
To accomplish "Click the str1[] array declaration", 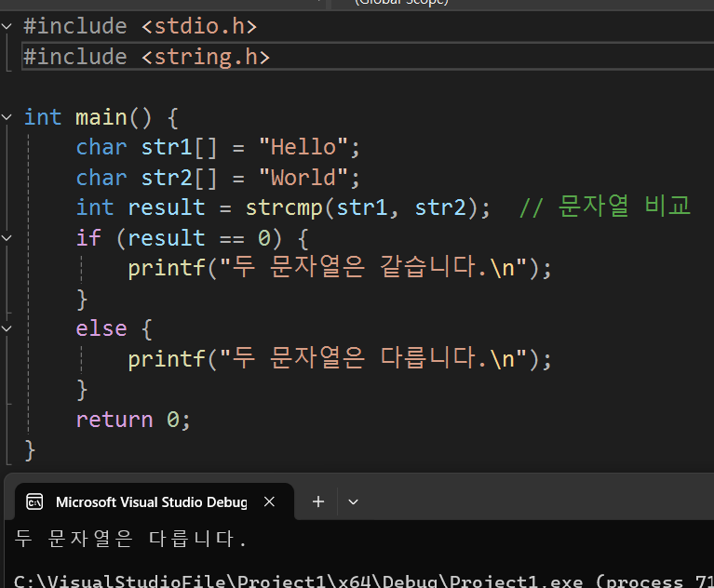I will [218, 147].
